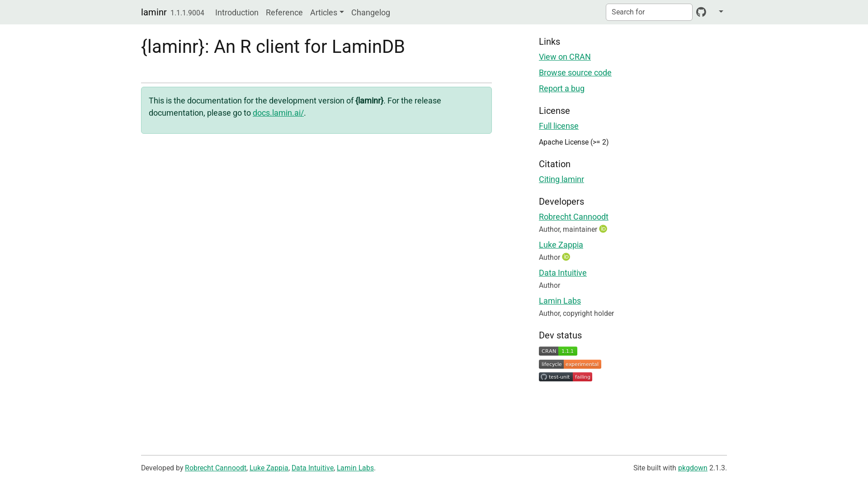Image resolution: width=868 pixels, height=488 pixels.
Task: Open the theme dropdown caret in navbar
Action: (721, 12)
